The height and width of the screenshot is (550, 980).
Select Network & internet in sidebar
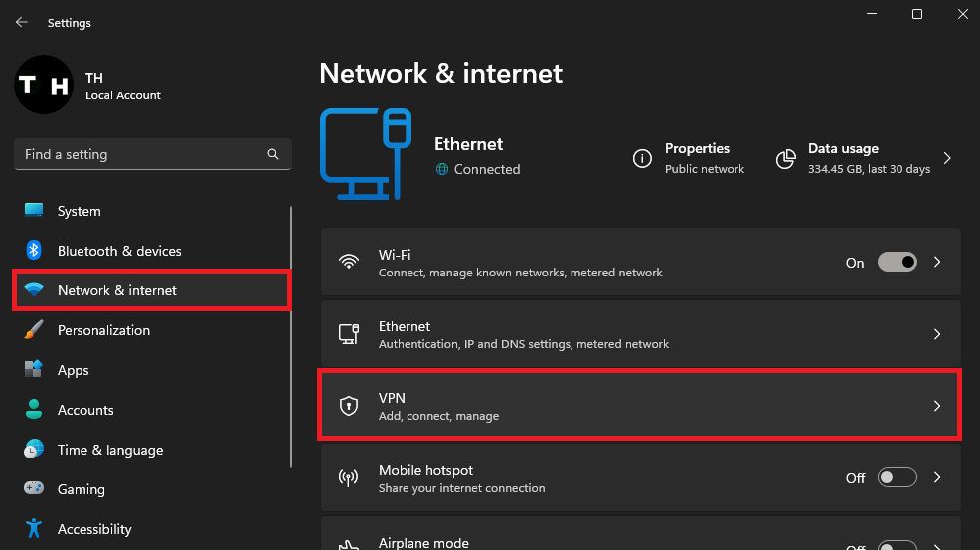click(x=117, y=290)
